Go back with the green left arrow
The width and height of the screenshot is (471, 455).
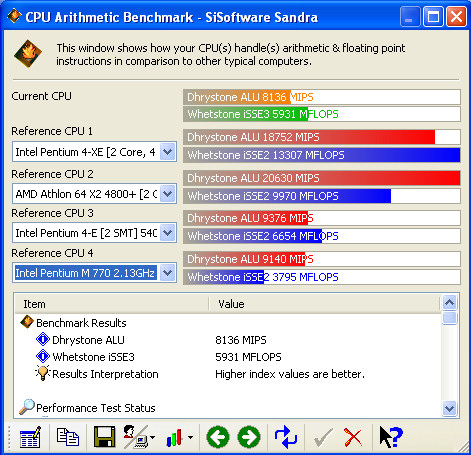tap(218, 437)
